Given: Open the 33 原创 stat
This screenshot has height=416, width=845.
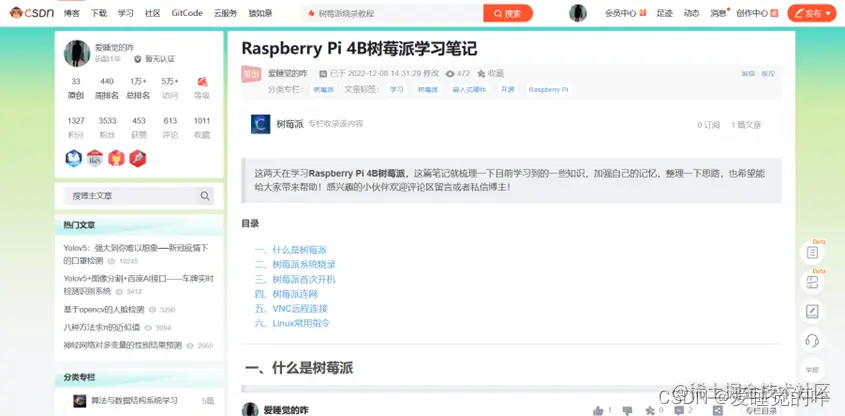Looking at the screenshot, I should 75,88.
